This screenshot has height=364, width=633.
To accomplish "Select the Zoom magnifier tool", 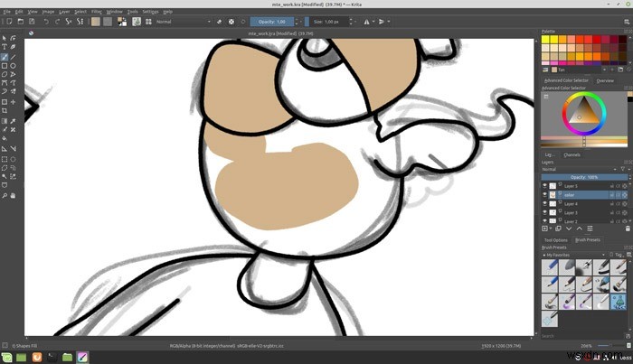I will [x=5, y=195].
